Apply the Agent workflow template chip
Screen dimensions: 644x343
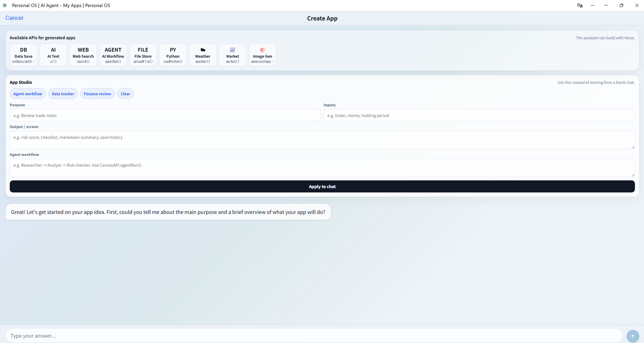[28, 94]
